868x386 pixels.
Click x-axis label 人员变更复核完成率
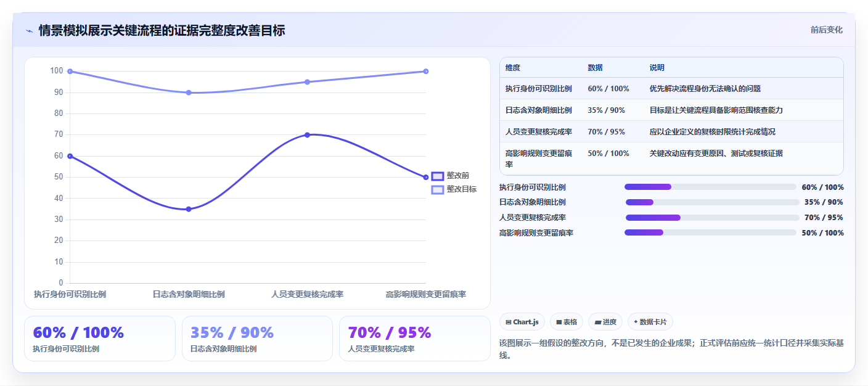coord(307,295)
